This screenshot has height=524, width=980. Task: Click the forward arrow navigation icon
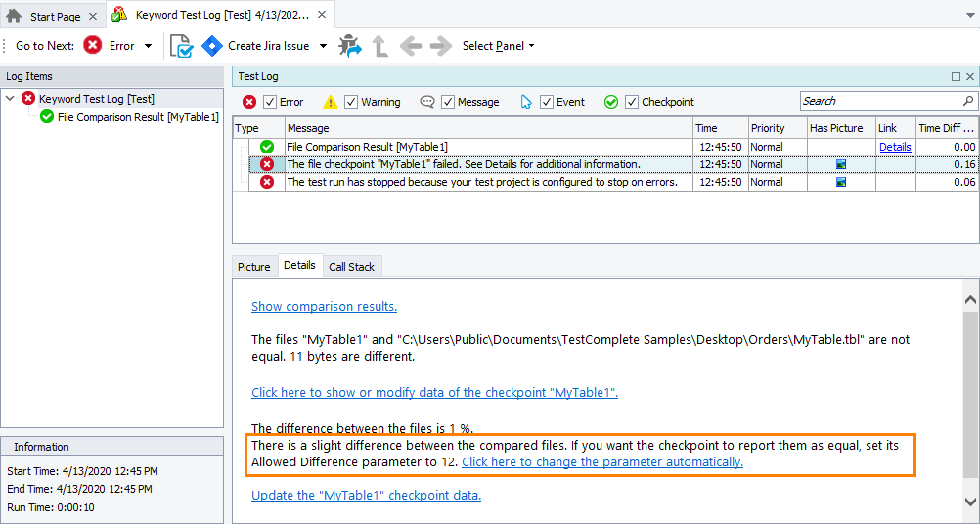click(440, 46)
